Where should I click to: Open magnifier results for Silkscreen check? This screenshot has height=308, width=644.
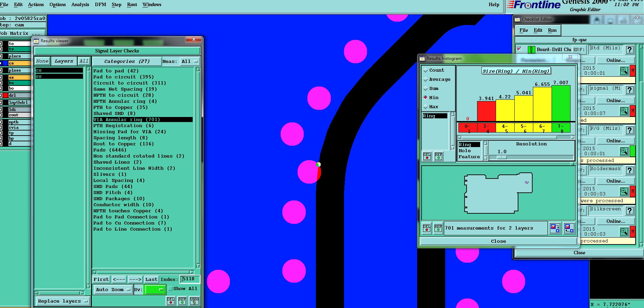[624, 231]
